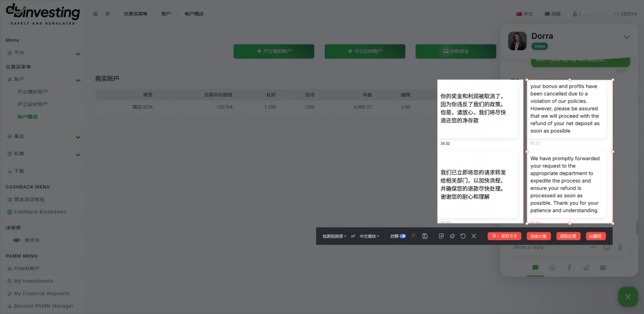Save the translation result with the save icon
Screen dimensions: 644x314
tap(425, 236)
